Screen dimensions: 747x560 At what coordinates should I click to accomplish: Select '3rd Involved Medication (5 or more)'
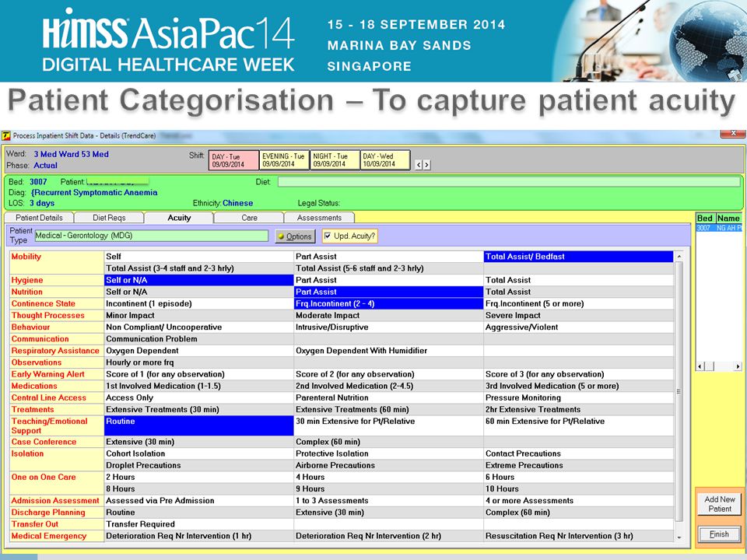pos(578,387)
